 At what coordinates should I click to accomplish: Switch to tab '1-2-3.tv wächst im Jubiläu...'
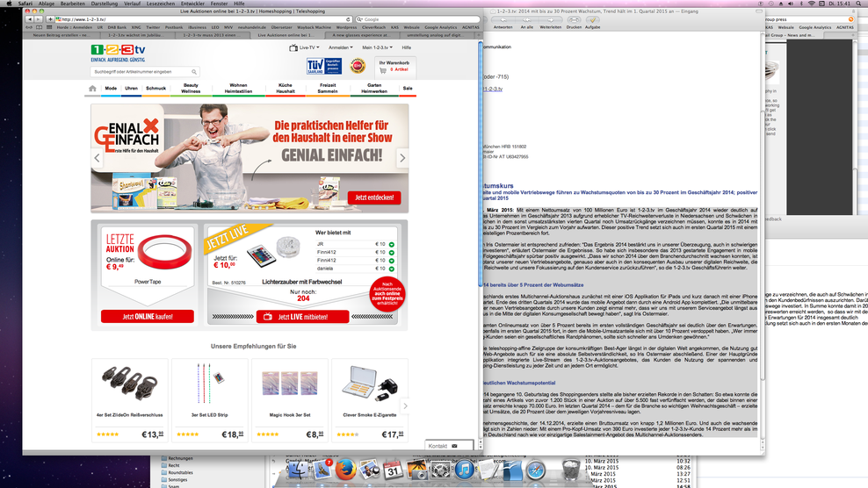136,35
